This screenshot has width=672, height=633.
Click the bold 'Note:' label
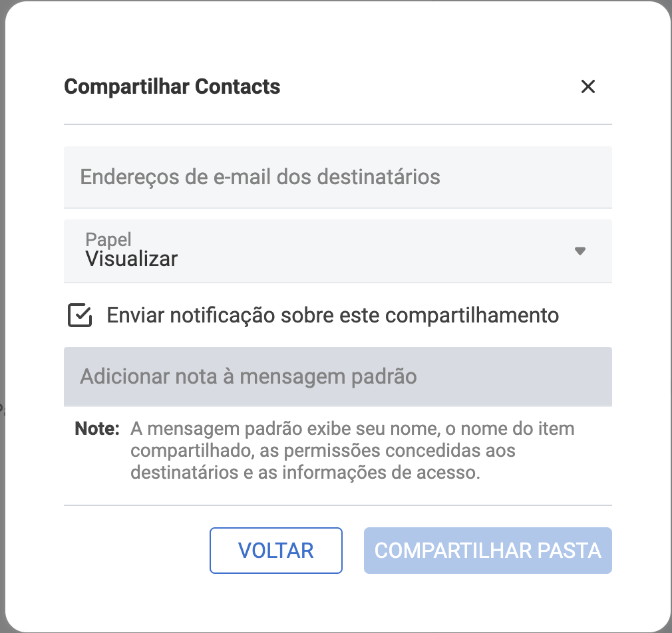(x=96, y=429)
